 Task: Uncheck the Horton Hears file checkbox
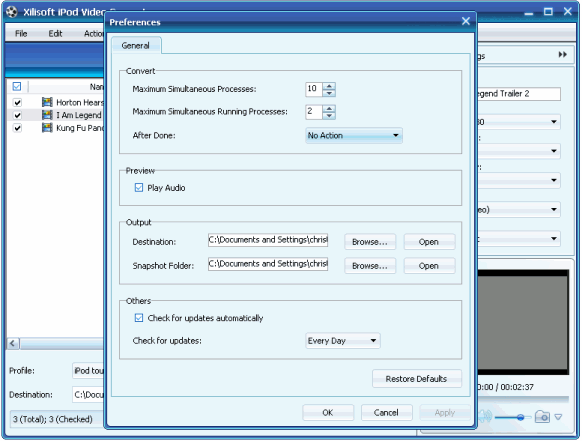[x=17, y=102]
